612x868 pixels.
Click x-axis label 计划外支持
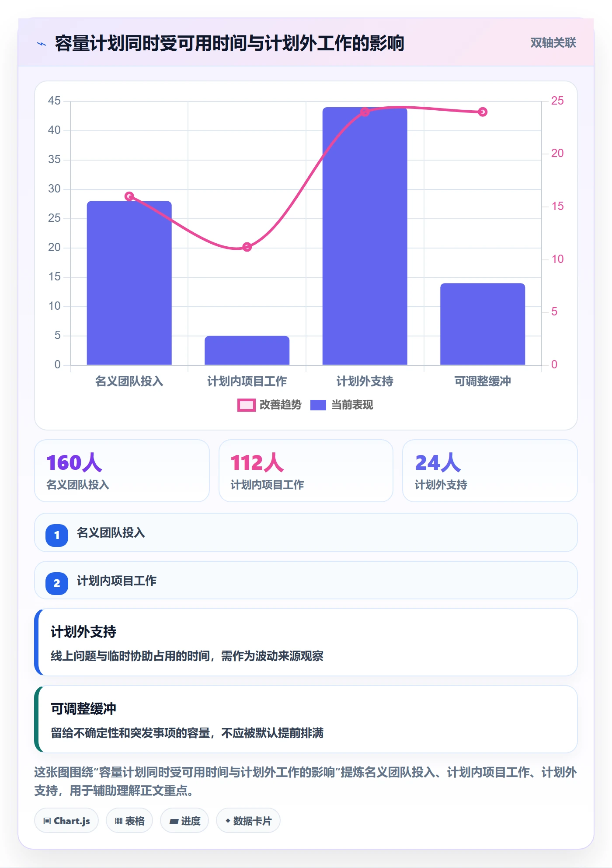coord(365,381)
